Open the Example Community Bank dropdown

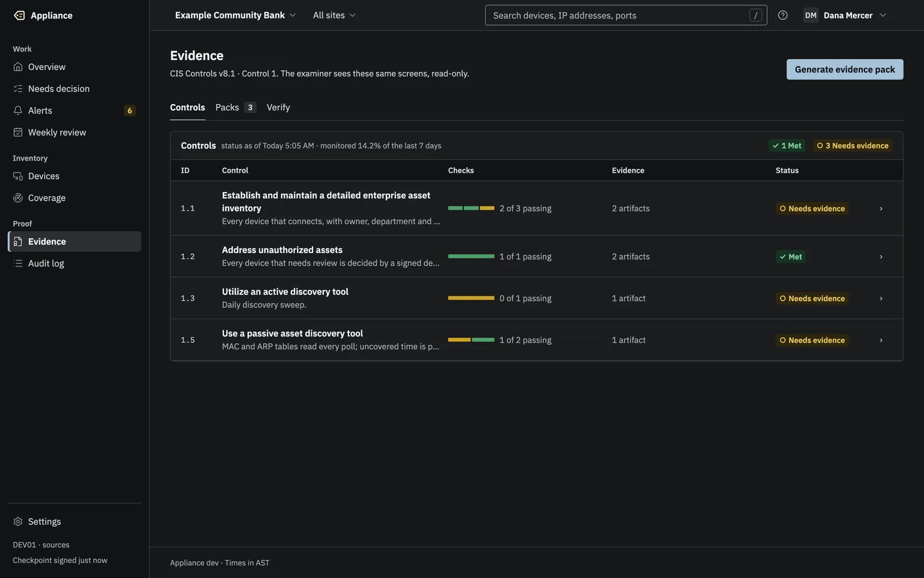tap(235, 15)
